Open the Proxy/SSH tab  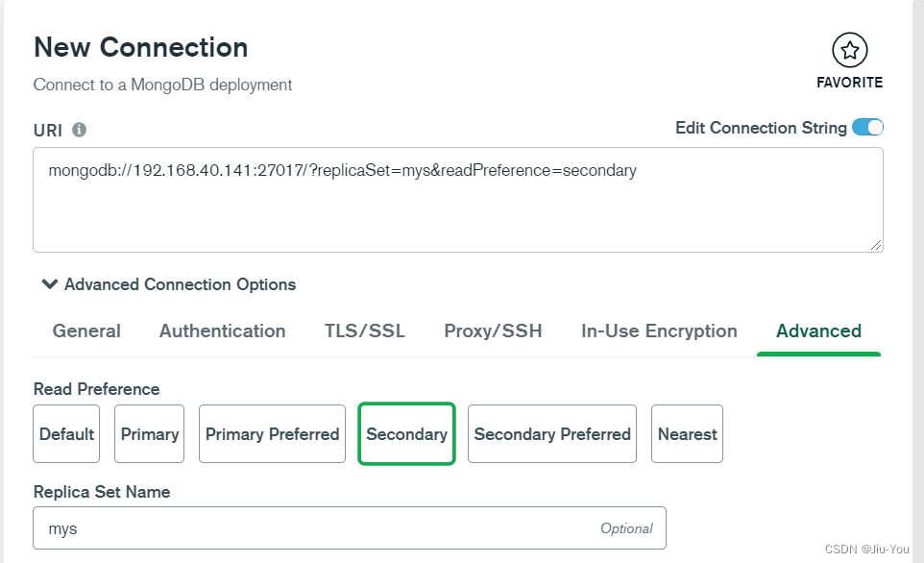pos(493,331)
